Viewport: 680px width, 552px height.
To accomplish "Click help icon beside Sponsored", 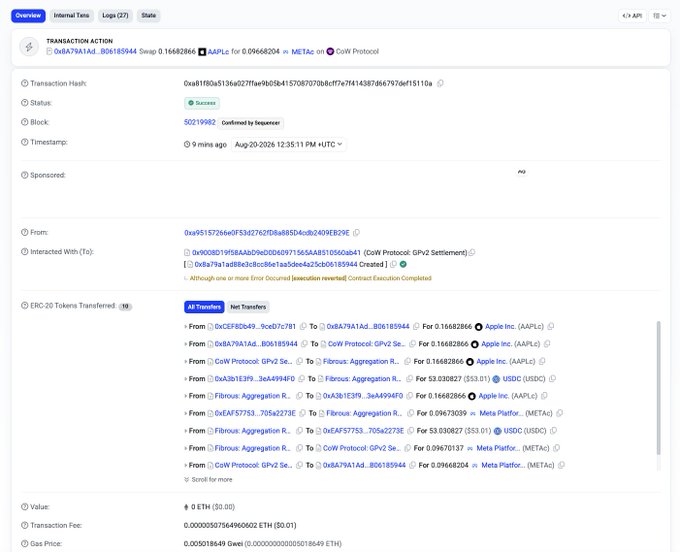I will (25, 175).
